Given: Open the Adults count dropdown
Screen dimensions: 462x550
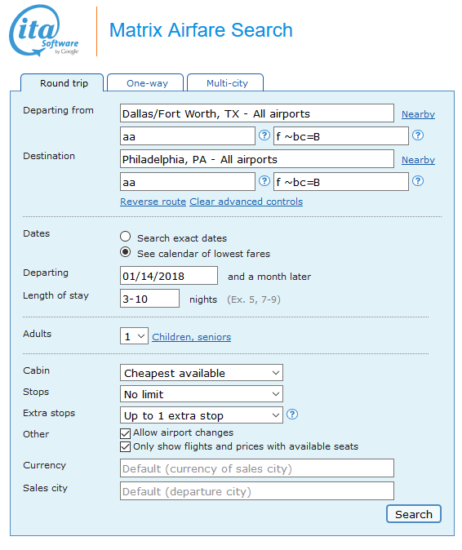Looking at the screenshot, I should click(134, 336).
